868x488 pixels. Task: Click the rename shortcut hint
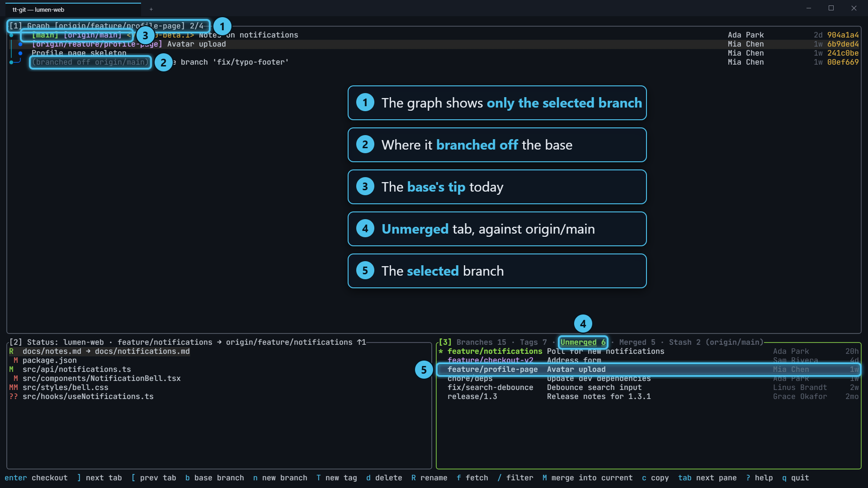(429, 478)
